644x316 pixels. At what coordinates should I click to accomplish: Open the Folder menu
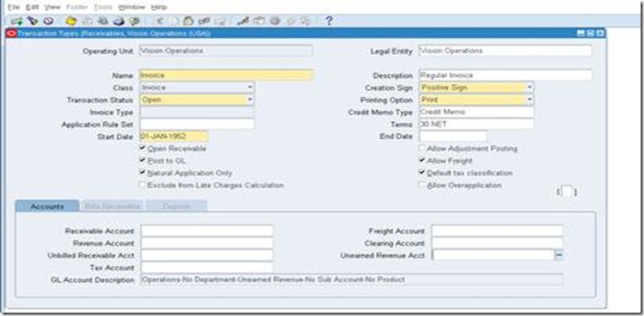point(77,7)
